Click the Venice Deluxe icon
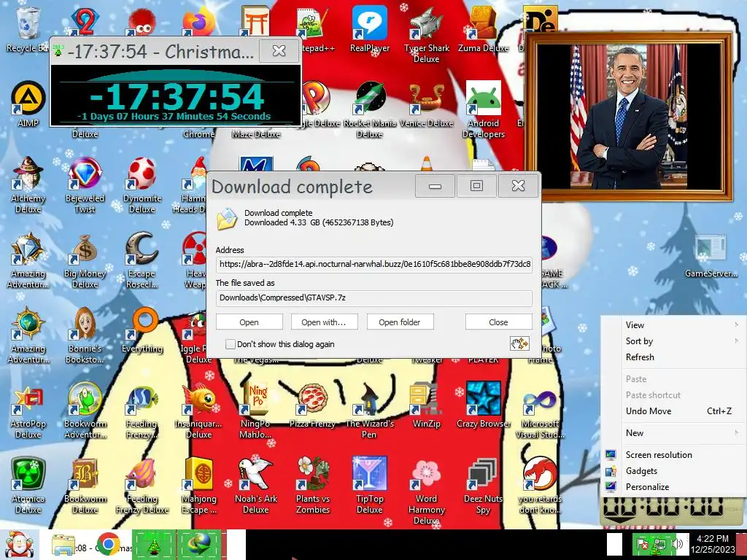This screenshot has height=560, width=747. pos(426,104)
